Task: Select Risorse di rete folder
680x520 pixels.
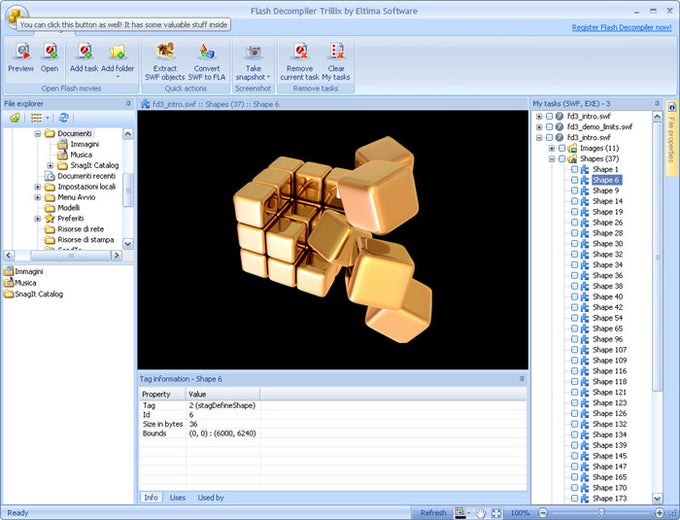Action: [81, 229]
